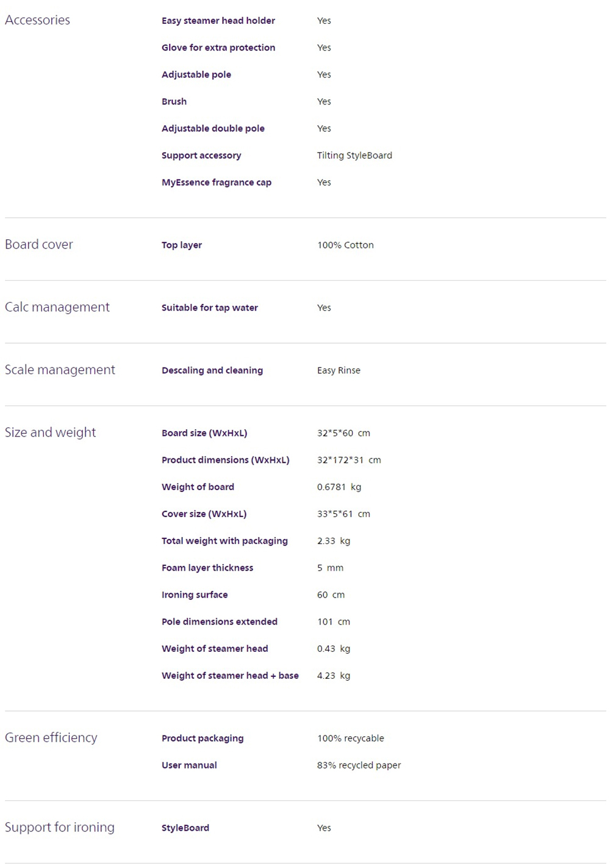Select Suitable for tap water label

(210, 308)
